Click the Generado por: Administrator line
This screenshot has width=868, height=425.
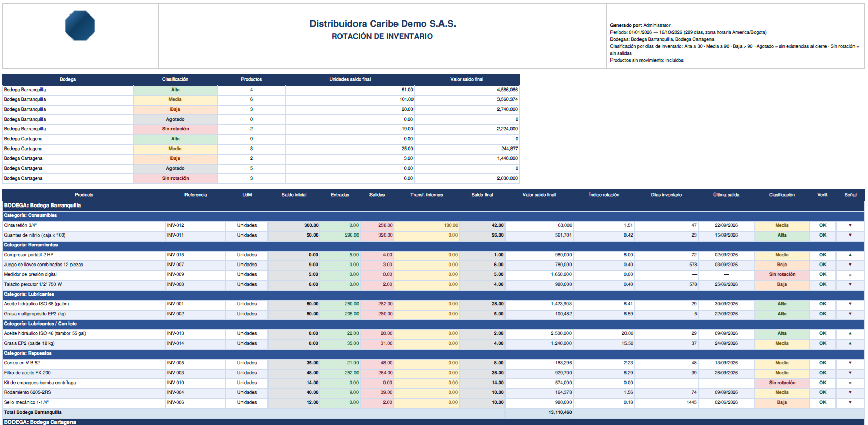coord(640,25)
